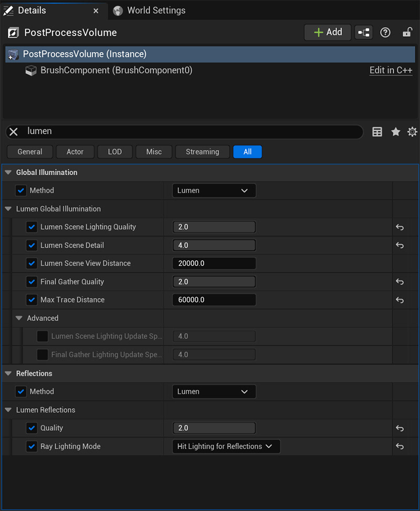Select the General filter tab

coord(30,152)
